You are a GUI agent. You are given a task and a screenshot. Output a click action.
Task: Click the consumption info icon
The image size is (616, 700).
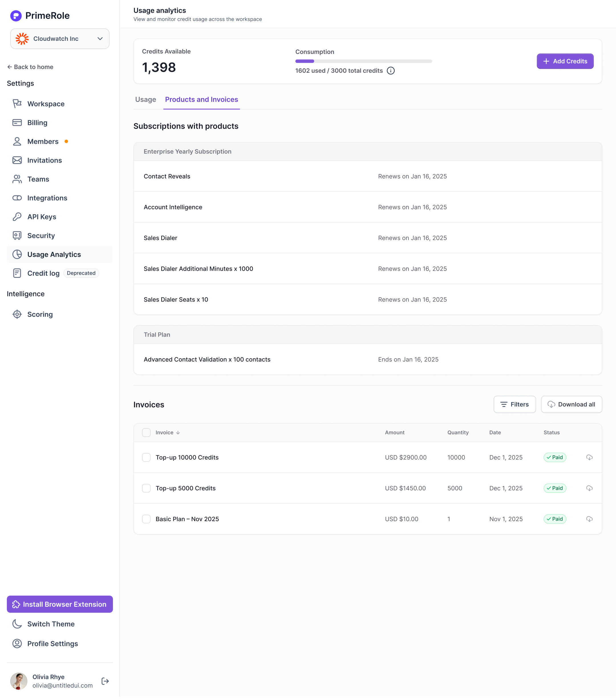(390, 70)
